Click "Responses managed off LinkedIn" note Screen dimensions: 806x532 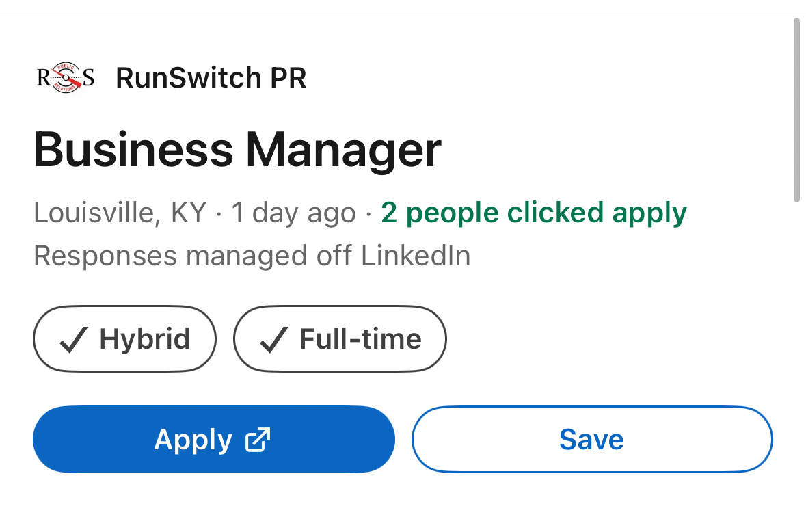point(252,256)
